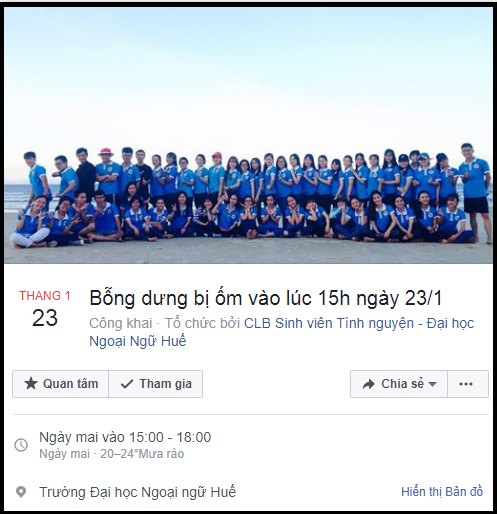The image size is (497, 514).
Task: Open Chia sẻ share button
Action: click(399, 384)
